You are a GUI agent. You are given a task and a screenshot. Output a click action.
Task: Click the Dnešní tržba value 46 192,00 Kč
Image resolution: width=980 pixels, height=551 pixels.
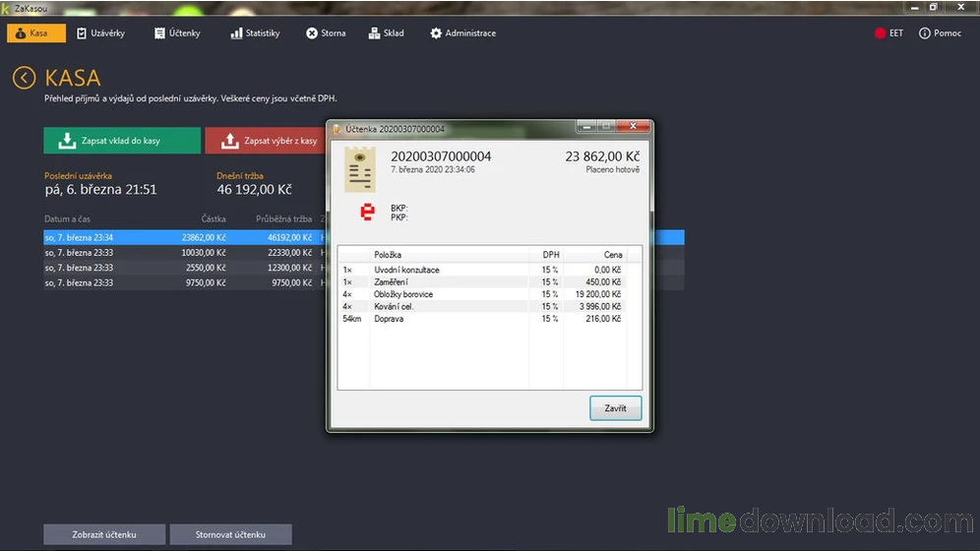(x=255, y=189)
